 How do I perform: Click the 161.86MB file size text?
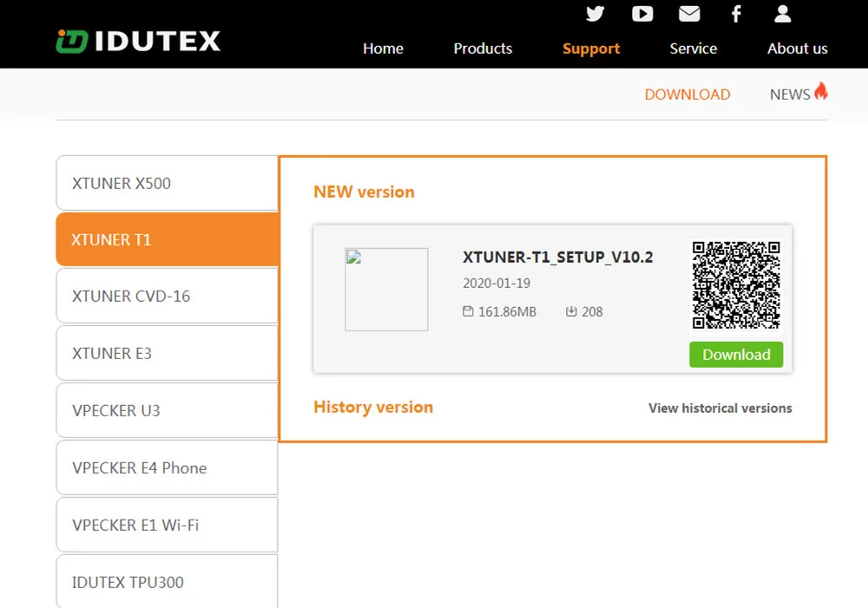tap(507, 312)
